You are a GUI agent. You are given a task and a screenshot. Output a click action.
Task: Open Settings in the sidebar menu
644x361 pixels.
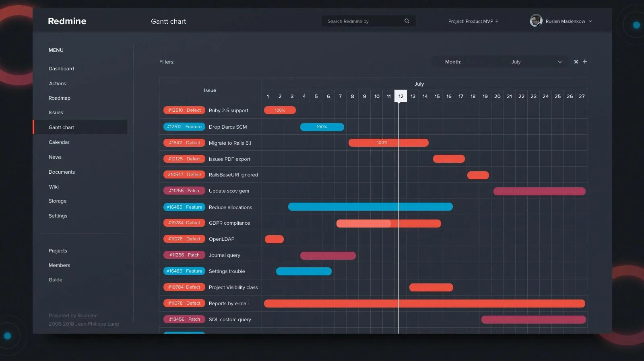tap(58, 216)
